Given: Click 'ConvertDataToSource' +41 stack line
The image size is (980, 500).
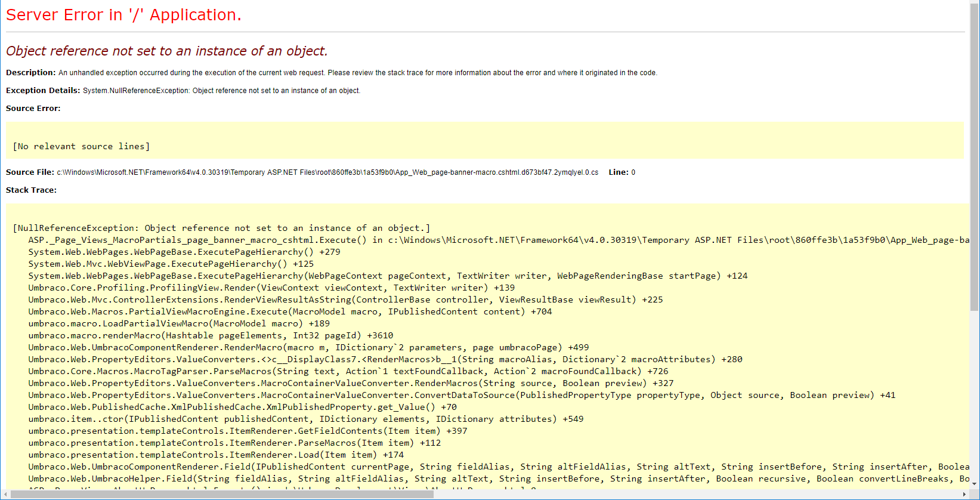Looking at the screenshot, I should point(462,395).
